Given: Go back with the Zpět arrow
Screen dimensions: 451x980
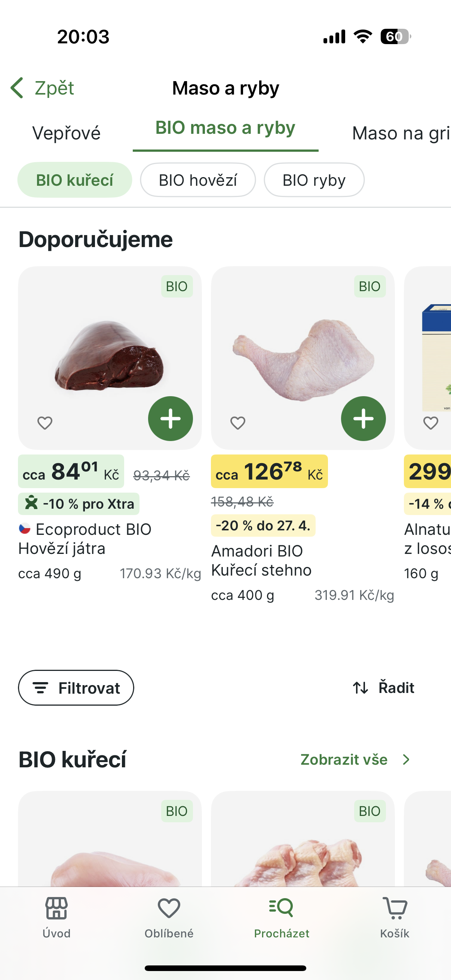Looking at the screenshot, I should 17,88.
